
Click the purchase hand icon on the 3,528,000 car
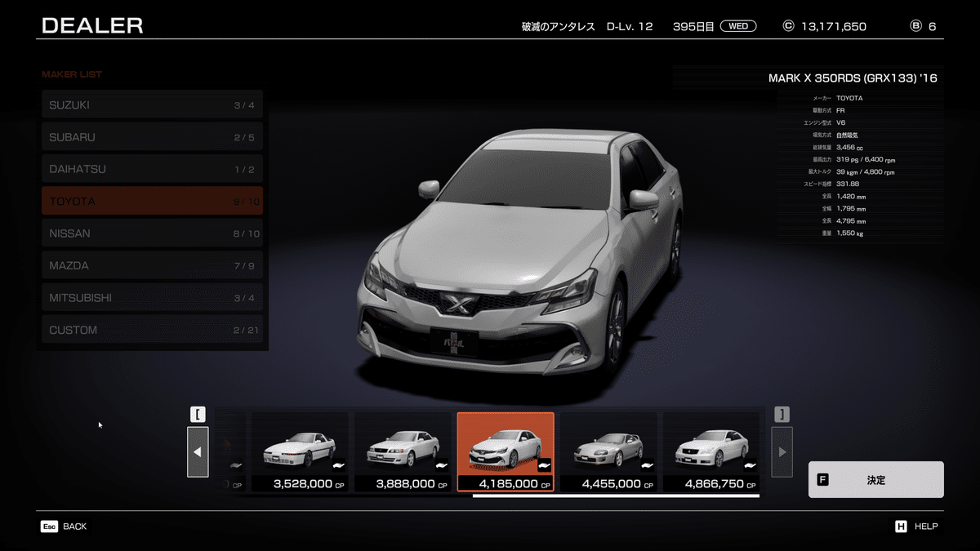339,465
